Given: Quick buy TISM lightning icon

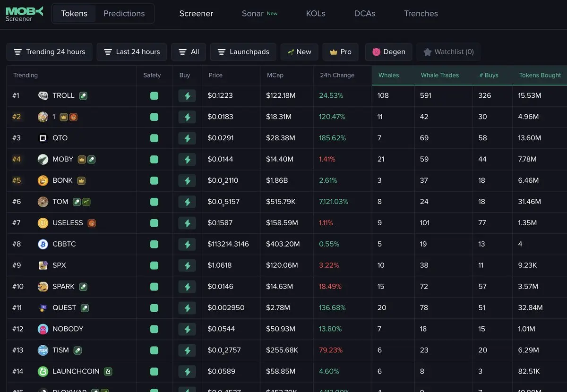Looking at the screenshot, I should click(187, 351).
